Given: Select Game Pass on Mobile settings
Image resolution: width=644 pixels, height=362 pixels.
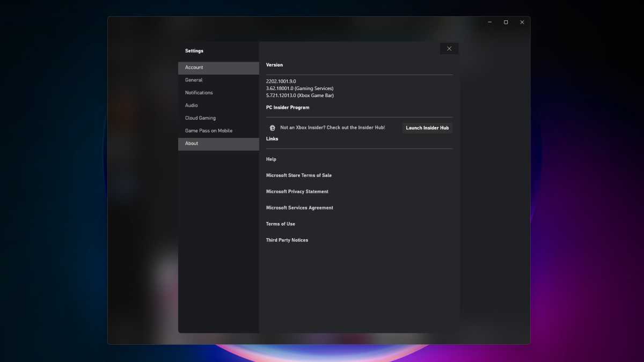Looking at the screenshot, I should [x=209, y=130].
